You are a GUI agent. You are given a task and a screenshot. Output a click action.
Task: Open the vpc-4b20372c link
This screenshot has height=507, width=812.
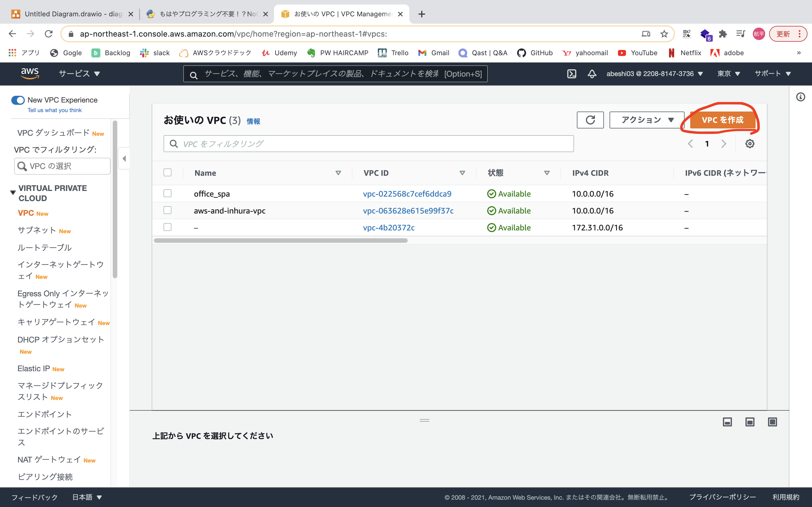(389, 228)
